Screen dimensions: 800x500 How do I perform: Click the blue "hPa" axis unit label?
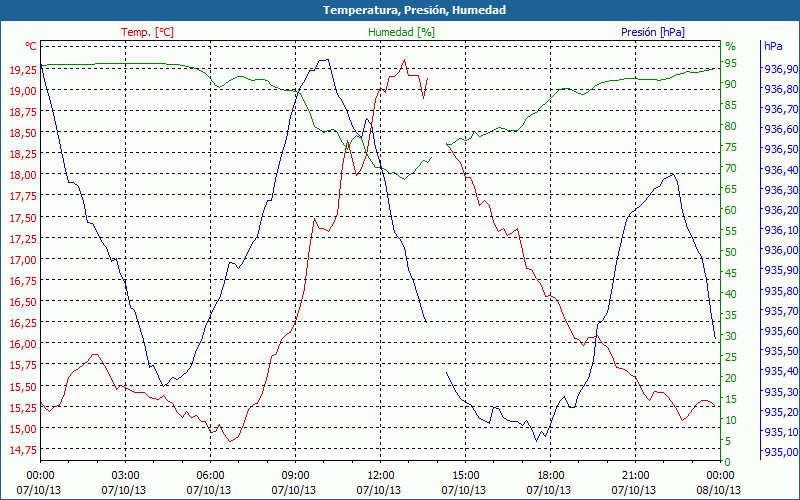773,46
